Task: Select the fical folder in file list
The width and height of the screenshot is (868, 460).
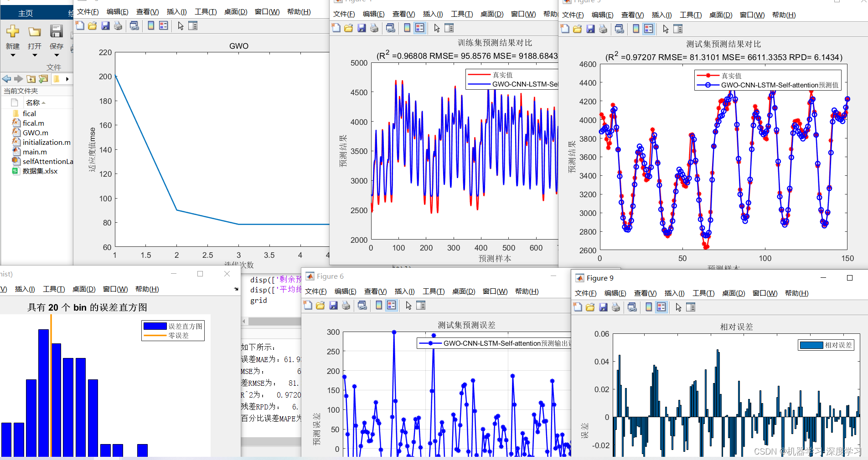Action: coord(29,113)
